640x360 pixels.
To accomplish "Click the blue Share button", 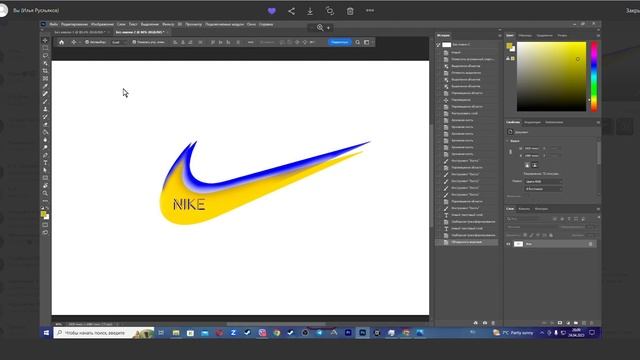I will pyautogui.click(x=340, y=42).
